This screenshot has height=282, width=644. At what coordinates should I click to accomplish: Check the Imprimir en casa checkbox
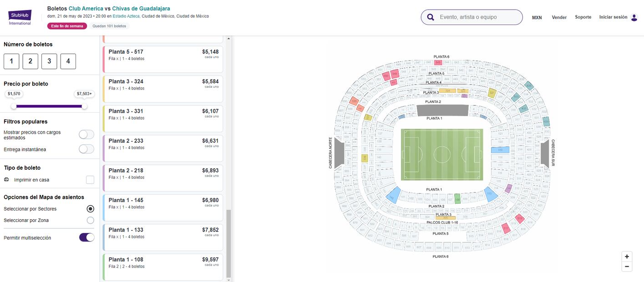pos(90,180)
